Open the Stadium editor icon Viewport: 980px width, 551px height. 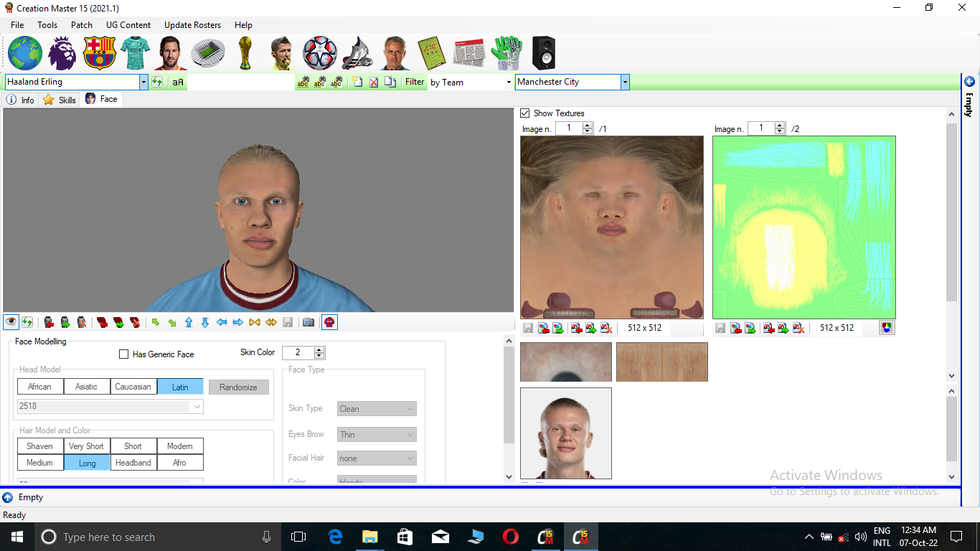point(208,53)
